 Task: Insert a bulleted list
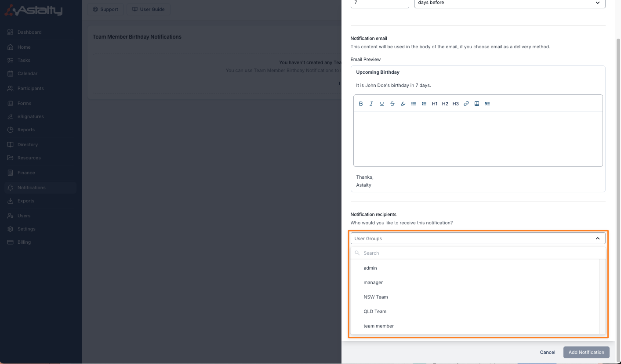pyautogui.click(x=414, y=104)
